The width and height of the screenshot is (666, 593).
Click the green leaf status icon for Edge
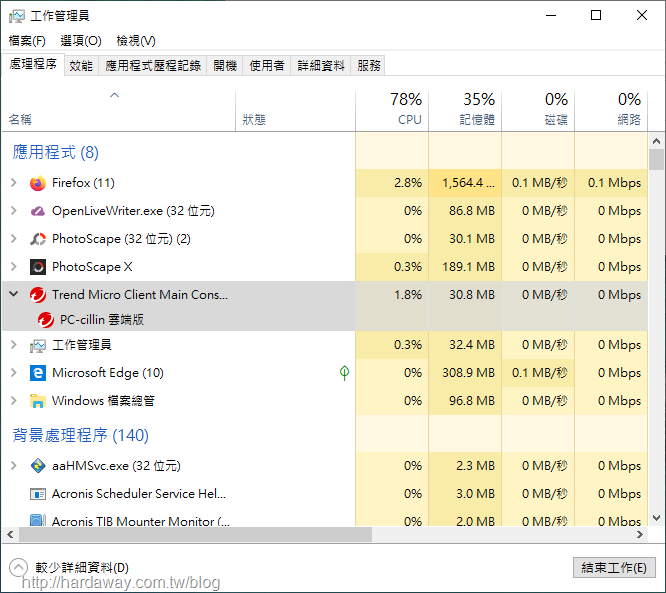click(344, 373)
